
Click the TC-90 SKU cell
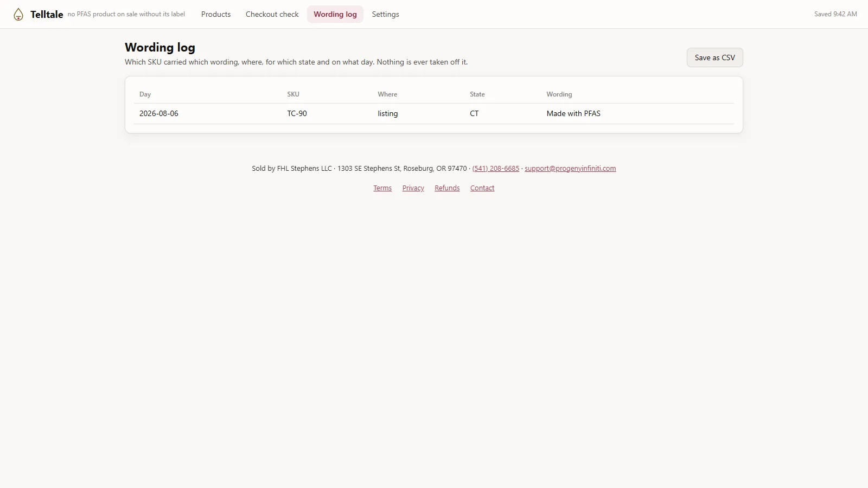297,113
